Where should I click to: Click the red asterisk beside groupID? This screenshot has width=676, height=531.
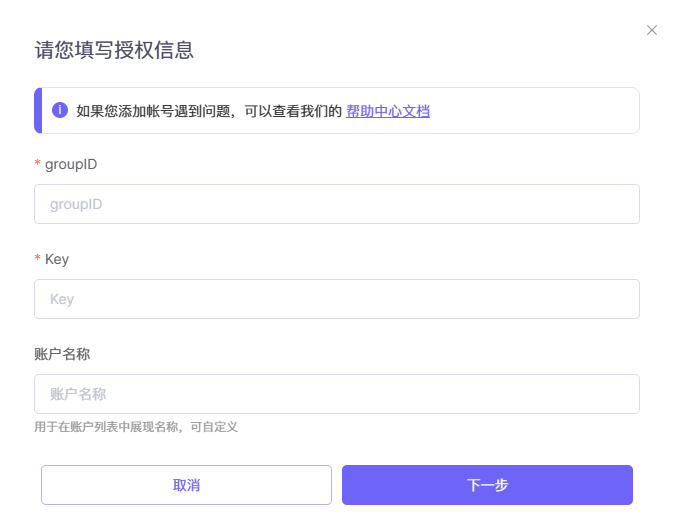coord(38,163)
